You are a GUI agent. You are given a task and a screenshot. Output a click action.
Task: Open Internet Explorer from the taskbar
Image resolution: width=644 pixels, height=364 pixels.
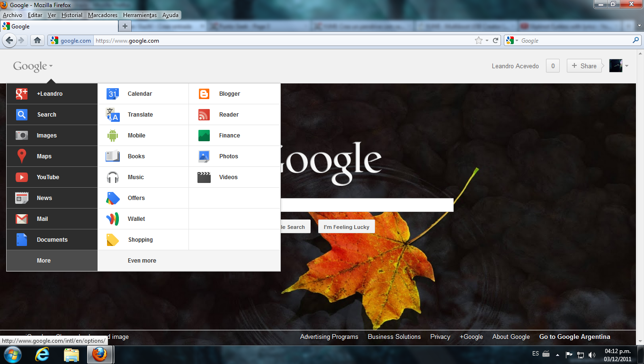tap(42, 354)
